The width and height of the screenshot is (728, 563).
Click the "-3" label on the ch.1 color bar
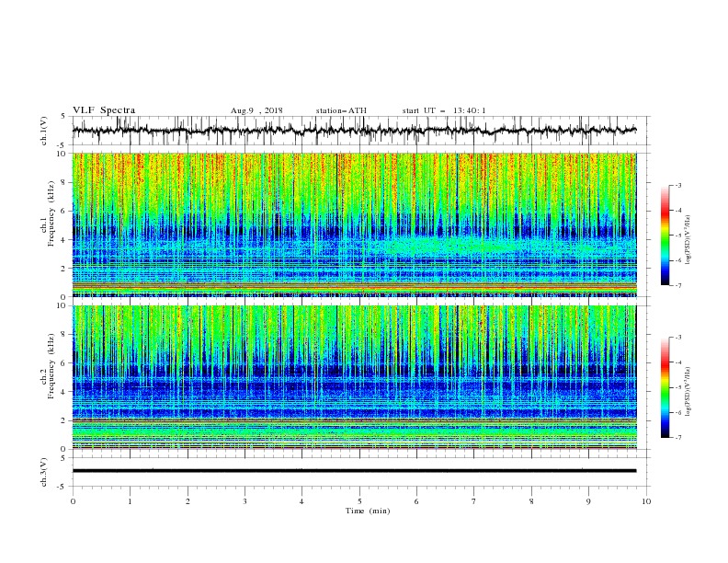677,185
